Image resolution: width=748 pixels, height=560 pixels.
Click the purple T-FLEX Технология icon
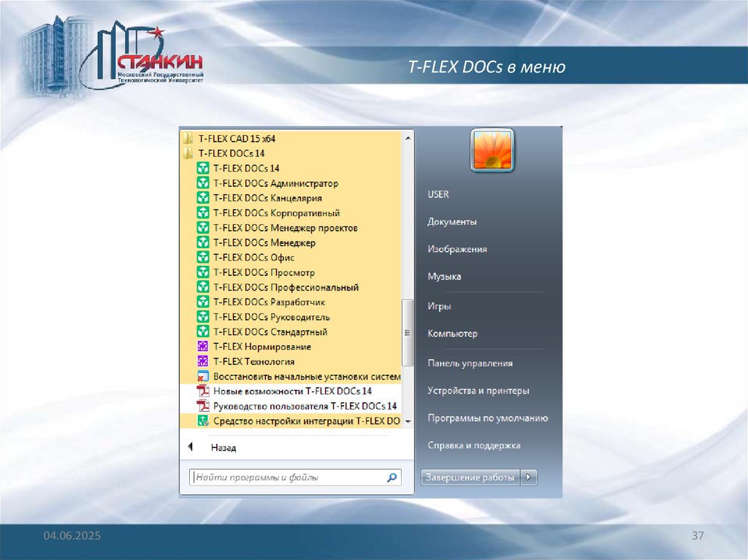point(203,361)
